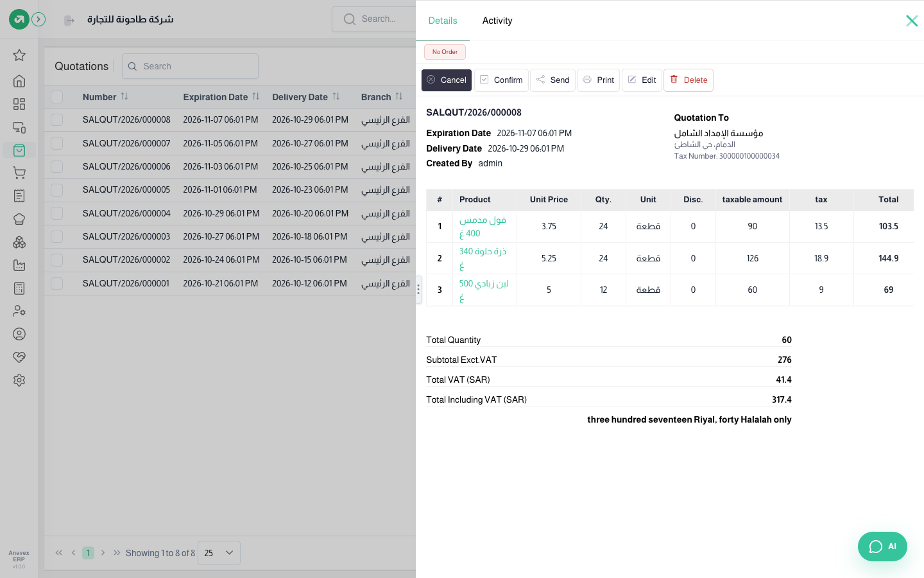Open the shopping cart icon in sidebar
Screen dimensions: 924x578
click(x=19, y=173)
